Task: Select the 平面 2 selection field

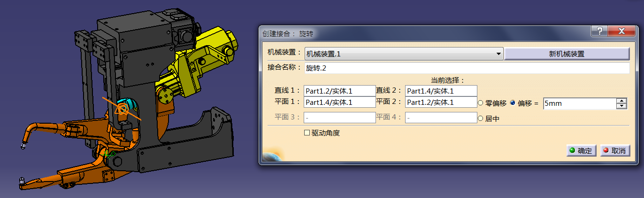Action: tap(441, 102)
